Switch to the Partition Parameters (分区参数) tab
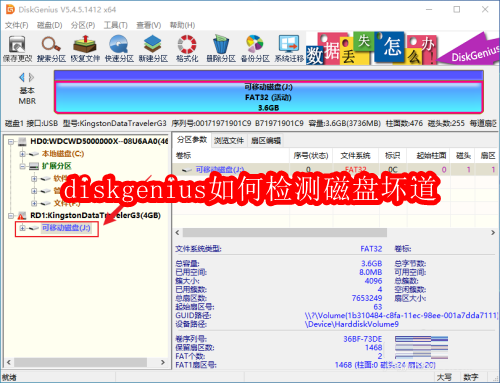 (x=192, y=140)
